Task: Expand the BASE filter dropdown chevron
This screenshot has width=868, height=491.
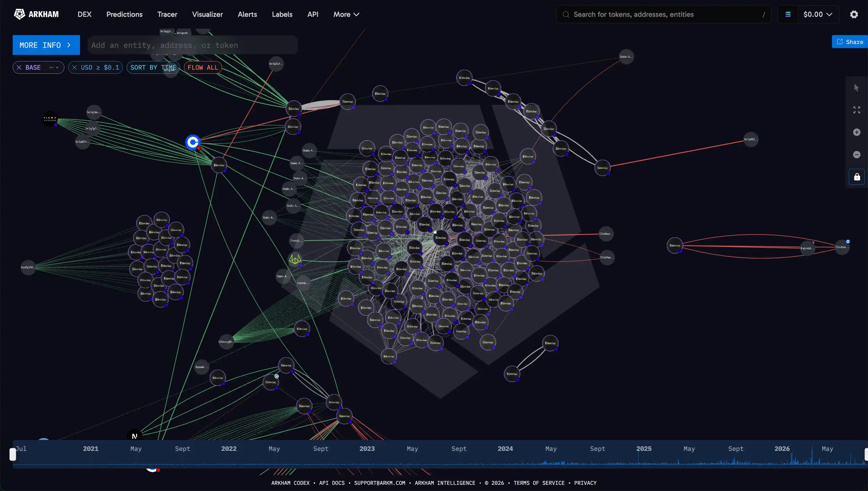Action: [57, 68]
